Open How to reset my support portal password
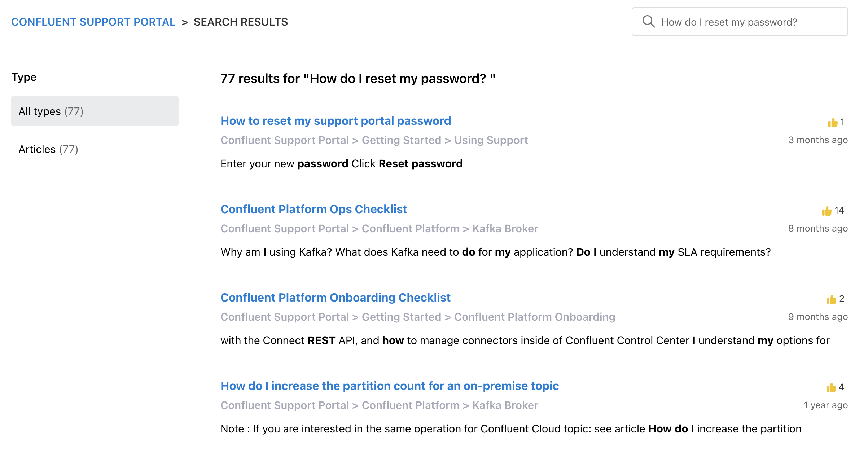 (x=336, y=121)
